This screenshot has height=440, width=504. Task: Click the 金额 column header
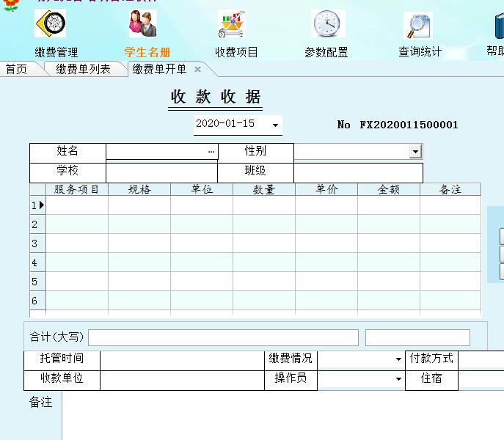click(389, 189)
